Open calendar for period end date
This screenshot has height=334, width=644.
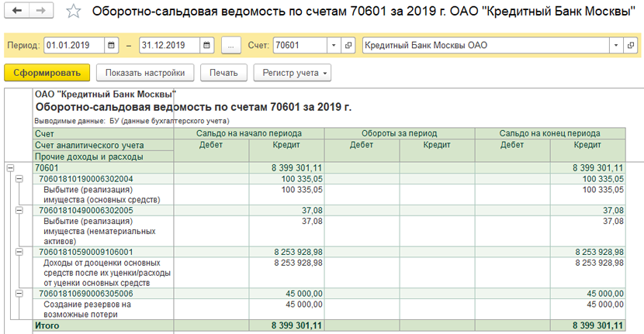207,46
